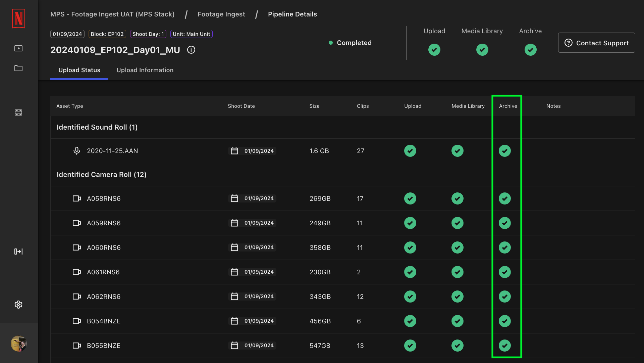The height and width of the screenshot is (363, 644).
Task: Click camera icon for A060RNS6
Action: tap(77, 247)
